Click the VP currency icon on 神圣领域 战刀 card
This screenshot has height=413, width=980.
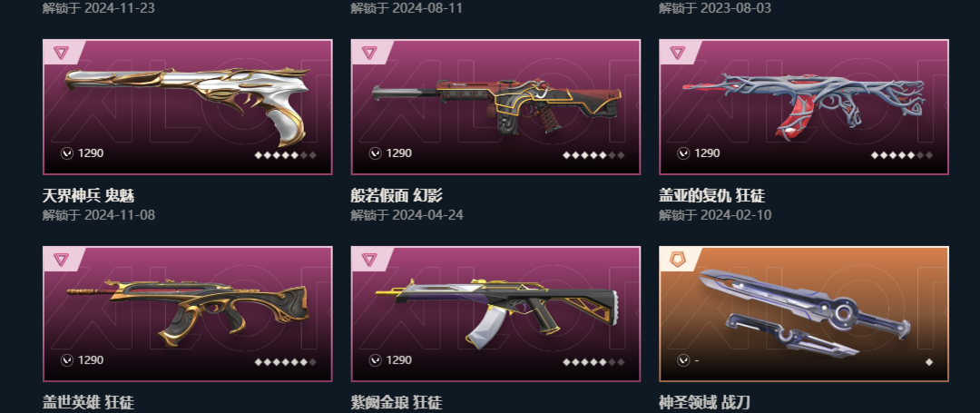point(683,360)
